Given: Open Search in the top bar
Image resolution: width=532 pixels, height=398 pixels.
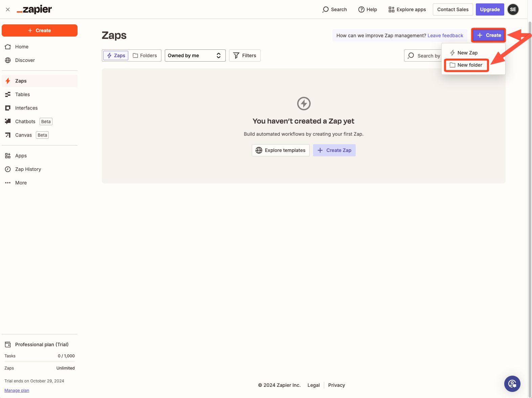Looking at the screenshot, I should click(334, 9).
